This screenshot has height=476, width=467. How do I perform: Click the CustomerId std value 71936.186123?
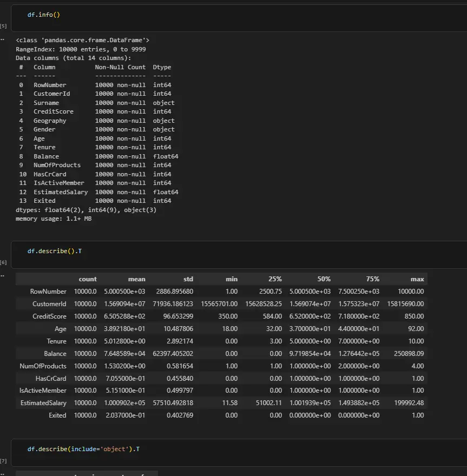[x=173, y=304]
